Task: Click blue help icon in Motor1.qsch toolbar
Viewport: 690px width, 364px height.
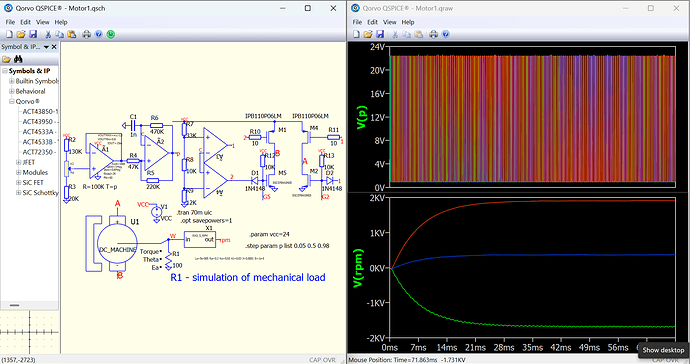Action: click(99, 34)
